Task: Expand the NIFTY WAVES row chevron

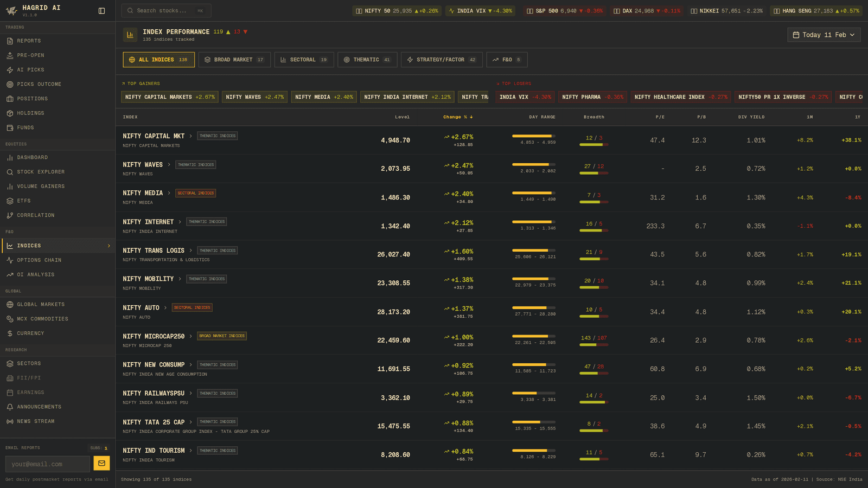Action: click(169, 164)
